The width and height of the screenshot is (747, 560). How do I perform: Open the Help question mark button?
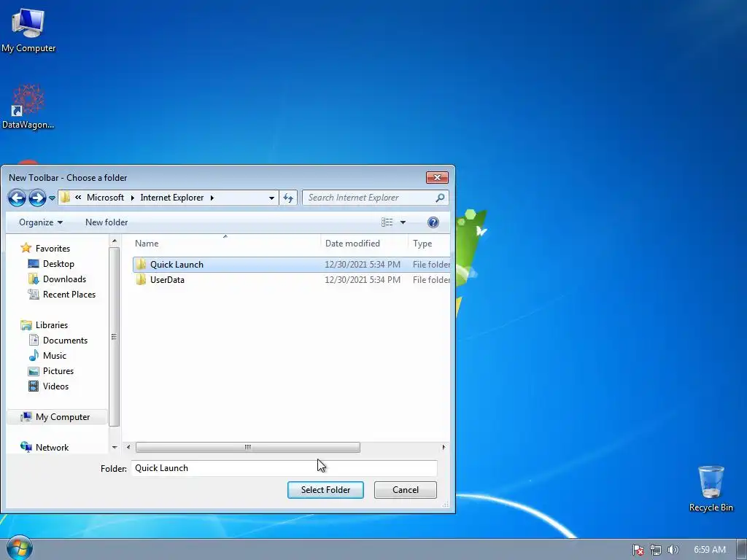tap(433, 222)
